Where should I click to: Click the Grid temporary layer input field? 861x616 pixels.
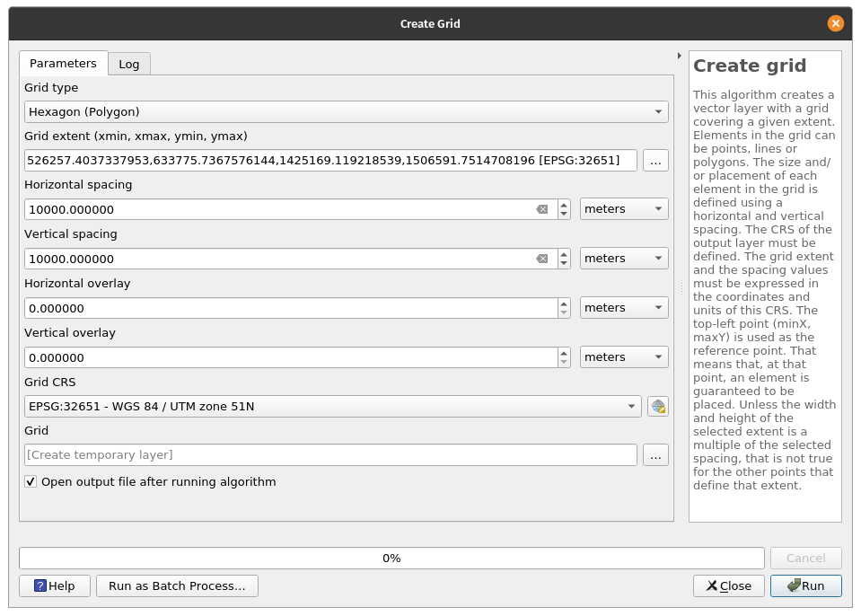330,455
